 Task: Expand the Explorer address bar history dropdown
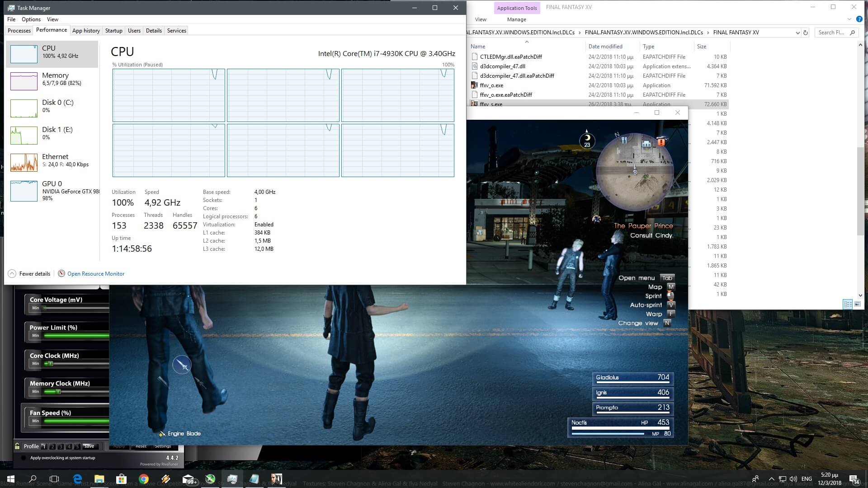[x=797, y=33]
